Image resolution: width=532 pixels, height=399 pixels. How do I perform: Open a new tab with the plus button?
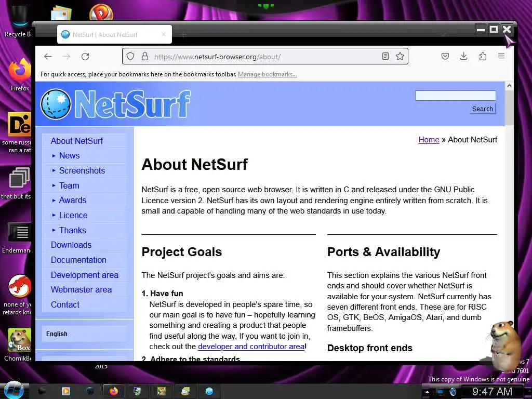(183, 35)
